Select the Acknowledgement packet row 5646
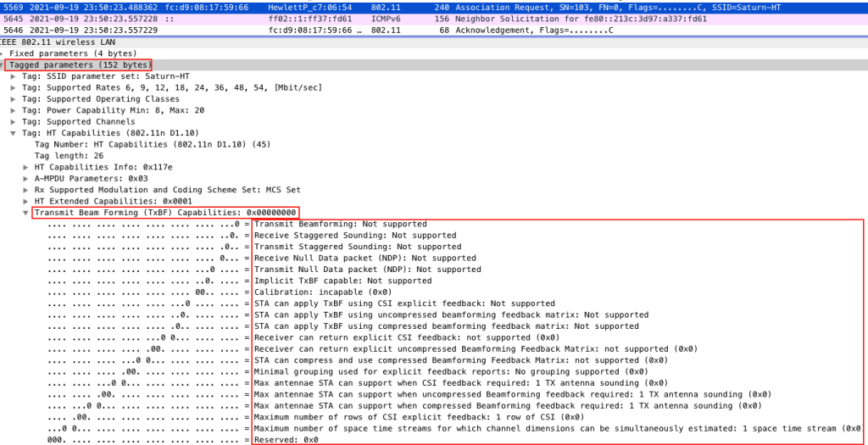Screen dimensions: 868x445 424,30
